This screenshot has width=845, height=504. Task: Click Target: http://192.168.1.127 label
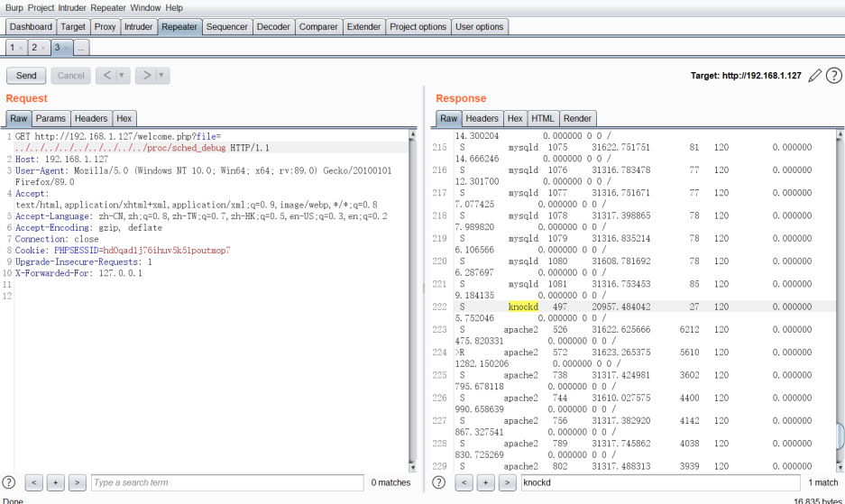(746, 76)
